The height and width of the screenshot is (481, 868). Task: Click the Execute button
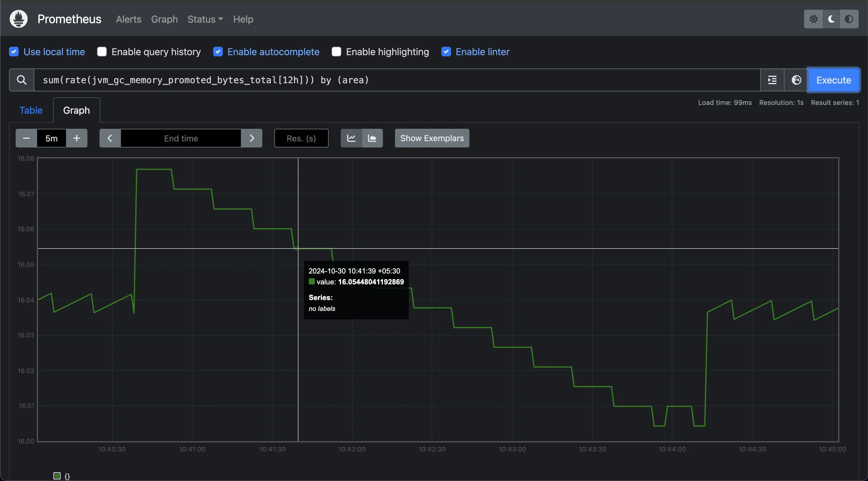[x=833, y=79]
